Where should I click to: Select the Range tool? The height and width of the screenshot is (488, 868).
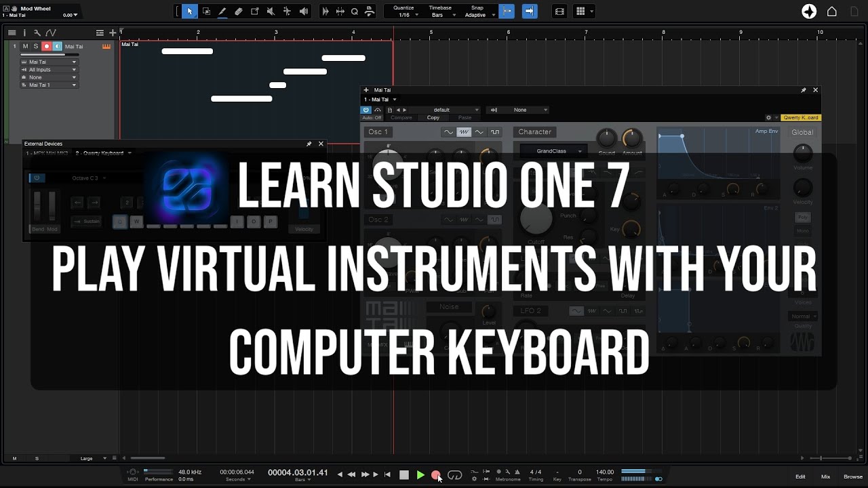(x=206, y=11)
